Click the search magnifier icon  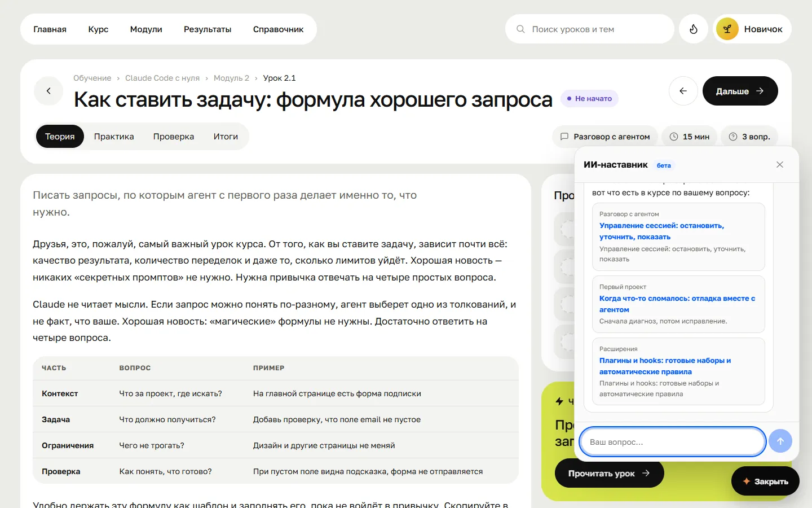(x=520, y=29)
